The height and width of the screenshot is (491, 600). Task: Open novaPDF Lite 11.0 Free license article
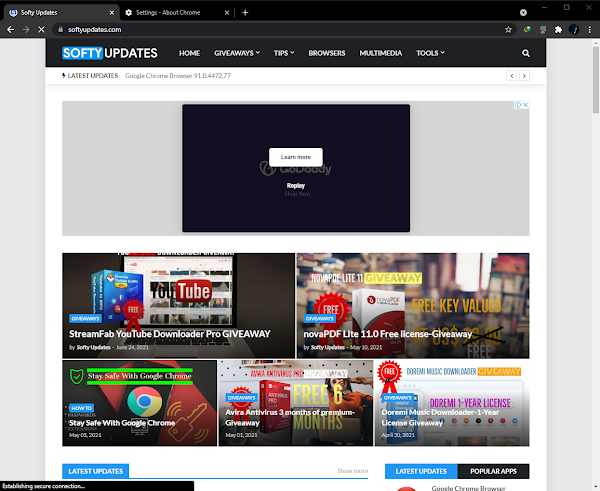pyautogui.click(x=388, y=334)
